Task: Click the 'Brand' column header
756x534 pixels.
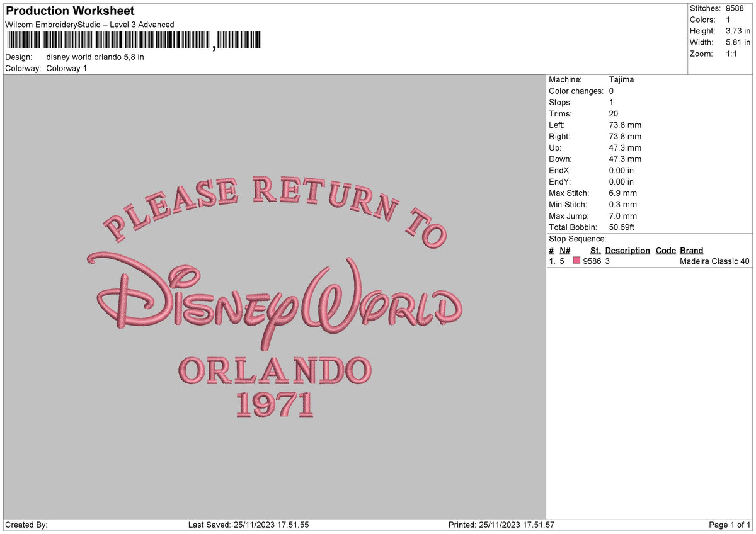Action: pyautogui.click(x=691, y=250)
